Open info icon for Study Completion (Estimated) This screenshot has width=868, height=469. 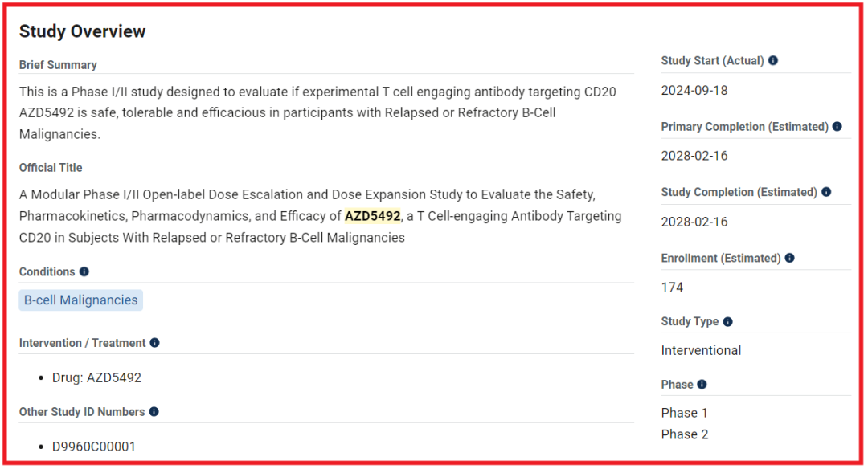pyautogui.click(x=826, y=192)
